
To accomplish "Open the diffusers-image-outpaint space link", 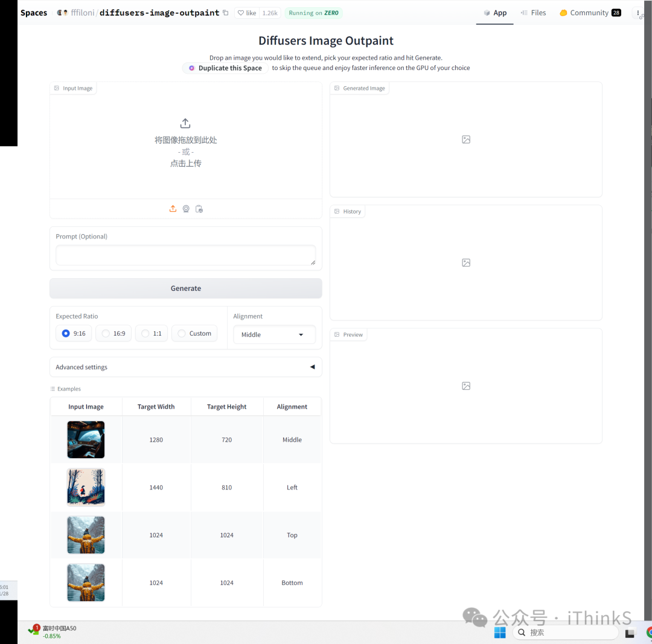I will [159, 13].
